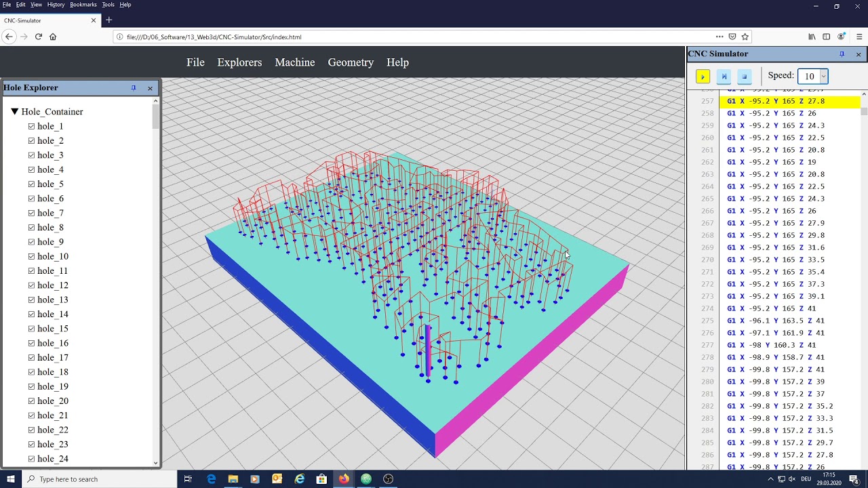Screen dimensions: 868x488
Task: Pin the Hole Explorer panel
Action: tap(134, 88)
